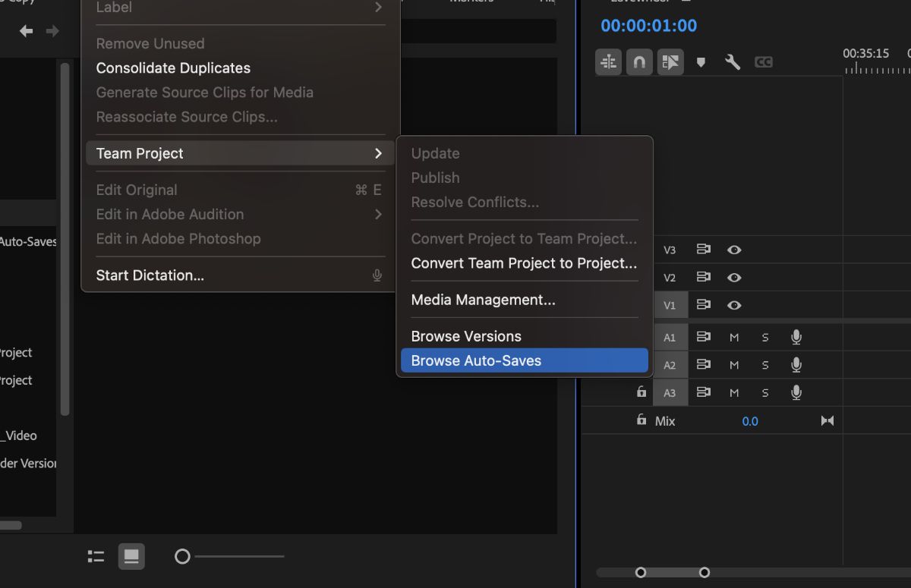Viewport: 911px width, 588px height.
Task: Click Consolidate Duplicates in the menu
Action: point(173,68)
